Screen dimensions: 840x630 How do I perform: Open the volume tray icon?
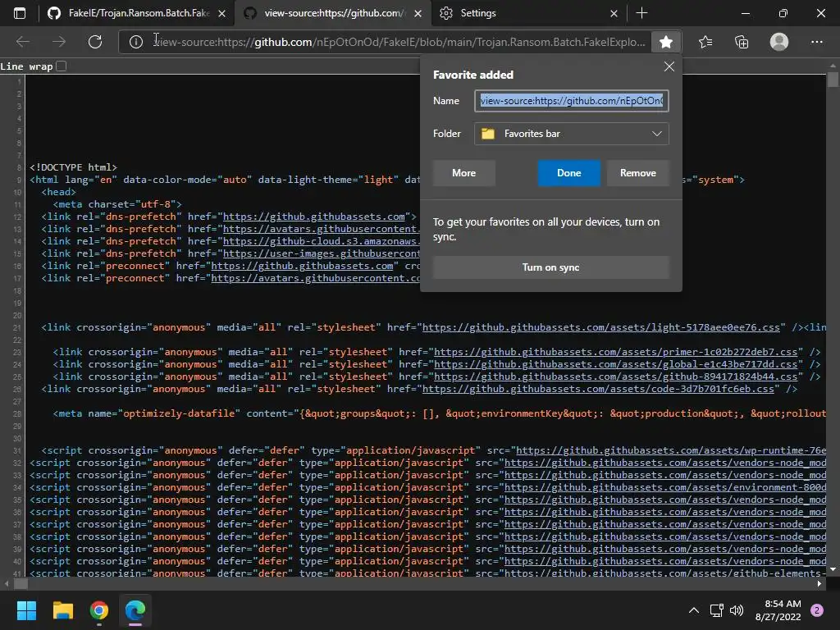click(x=737, y=610)
